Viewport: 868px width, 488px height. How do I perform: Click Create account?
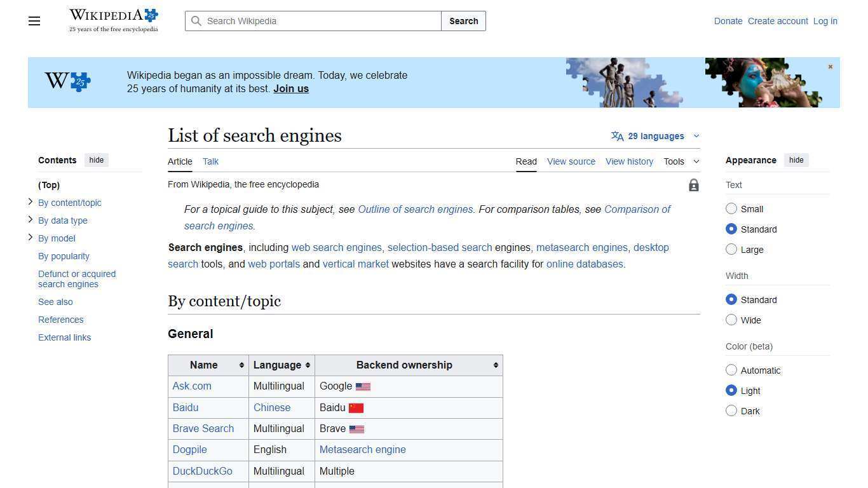coord(777,21)
